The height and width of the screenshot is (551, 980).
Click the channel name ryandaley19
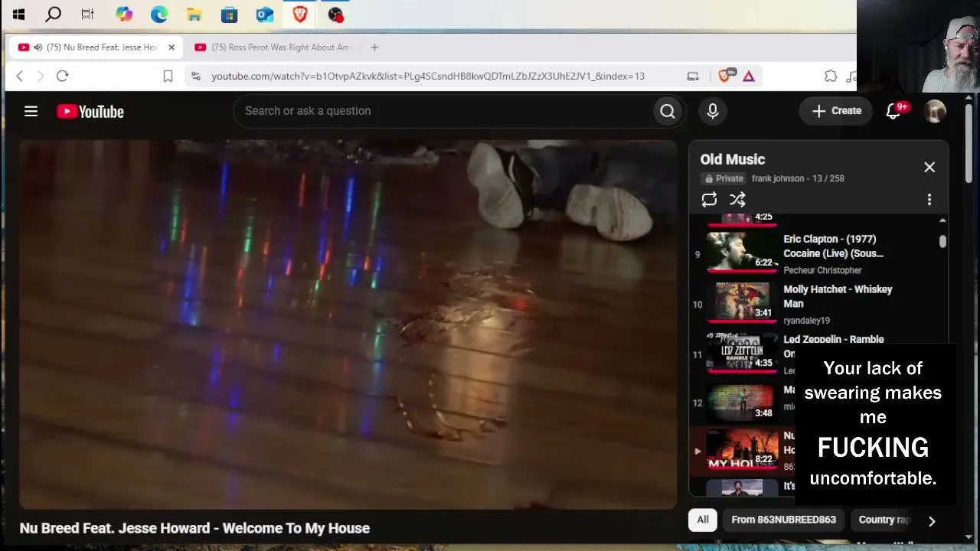click(x=806, y=321)
